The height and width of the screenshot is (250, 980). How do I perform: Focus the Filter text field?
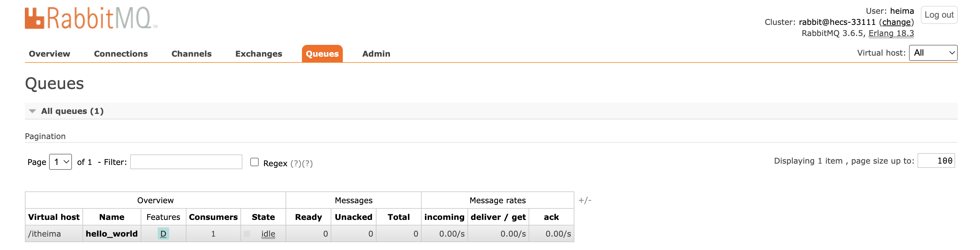click(186, 162)
